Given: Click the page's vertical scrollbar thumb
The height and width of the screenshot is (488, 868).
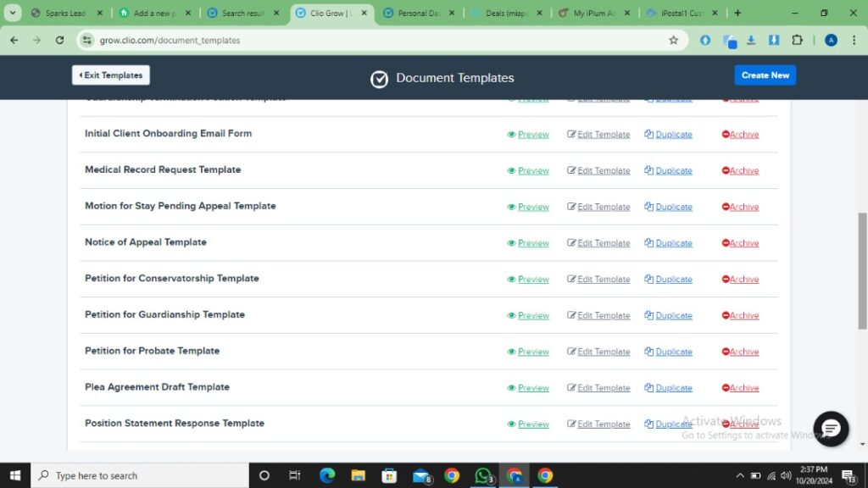Looking at the screenshot, I should pyautogui.click(x=862, y=271).
